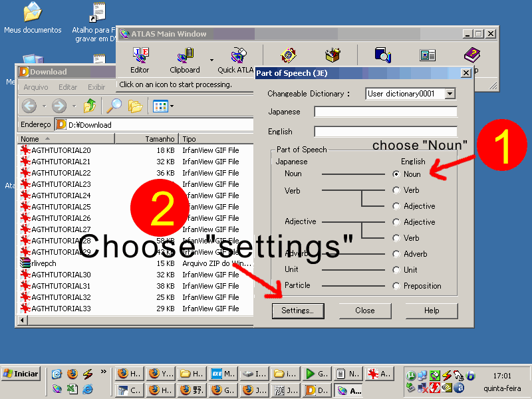Expand the Views dropdown arrow
This screenshot has width=532, height=399.
pyautogui.click(x=172, y=106)
